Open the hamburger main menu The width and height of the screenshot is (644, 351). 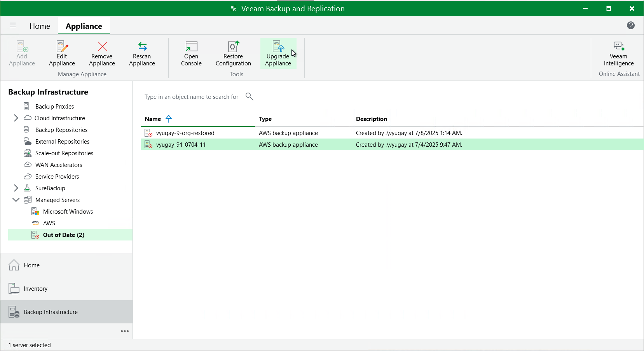13,25
